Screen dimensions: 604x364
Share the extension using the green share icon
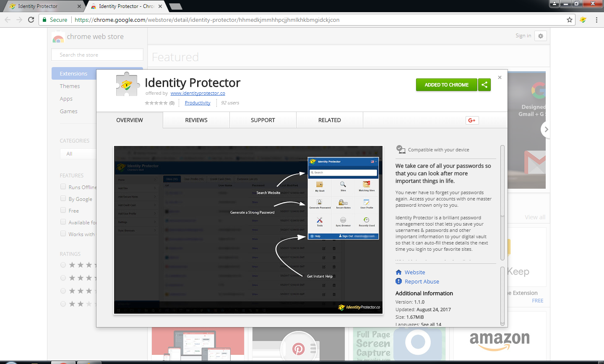click(484, 85)
